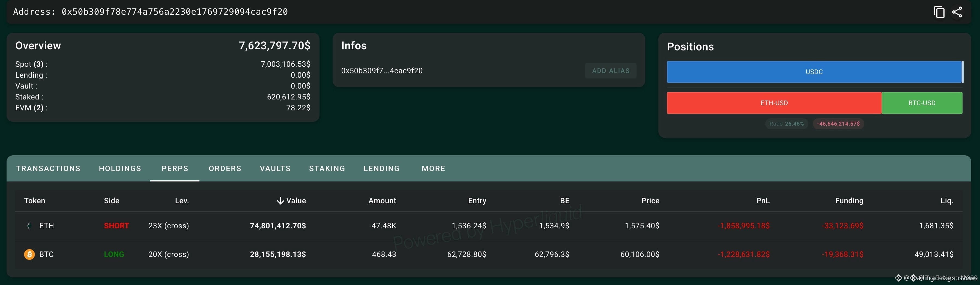Select the green BTC-USD position bar

tap(922, 103)
